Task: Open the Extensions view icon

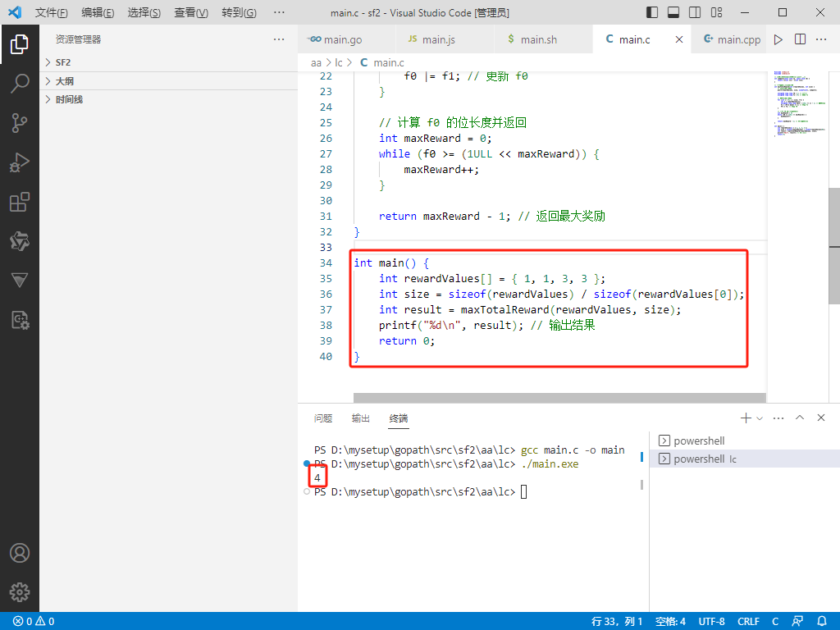Action: [x=20, y=202]
